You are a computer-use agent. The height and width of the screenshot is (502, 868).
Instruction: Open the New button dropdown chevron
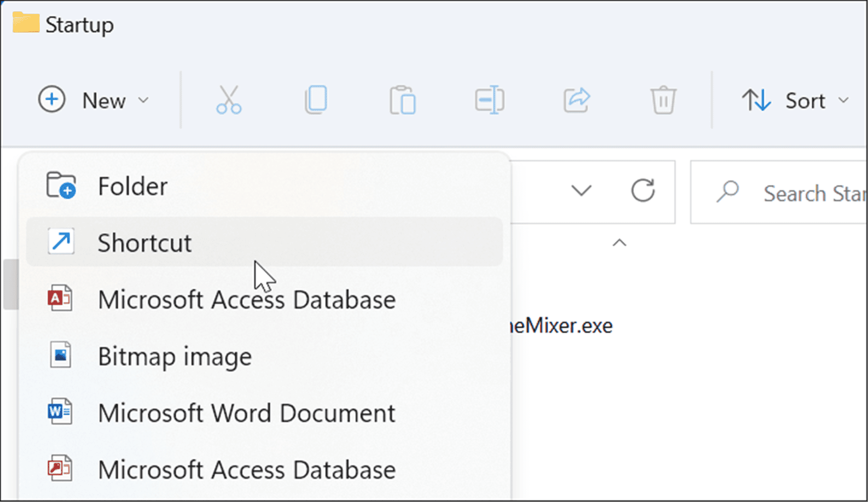point(142,100)
